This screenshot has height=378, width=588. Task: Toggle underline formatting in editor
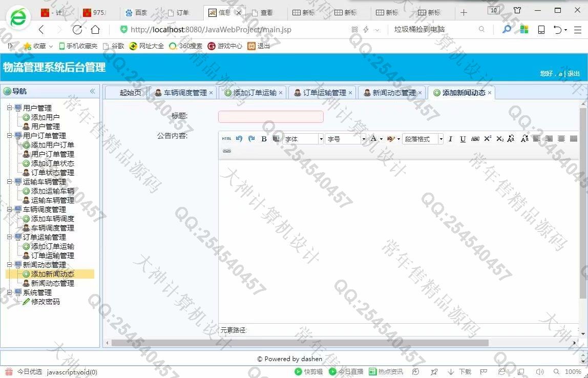[x=463, y=139]
